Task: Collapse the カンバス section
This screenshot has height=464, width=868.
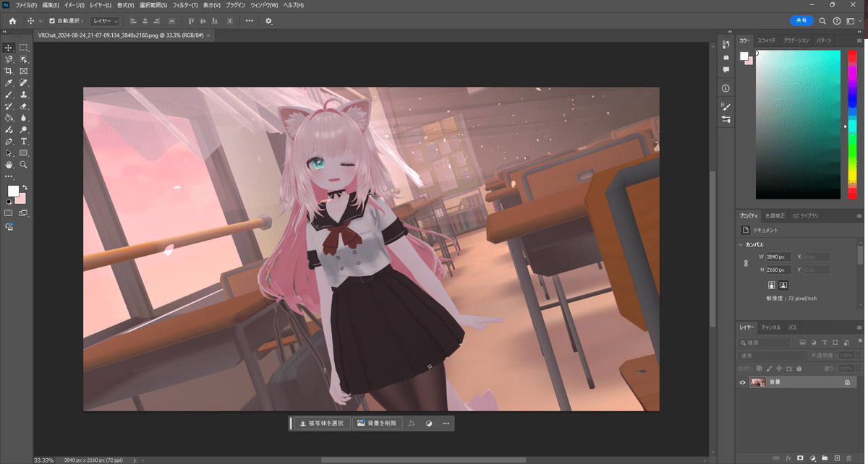Action: (741, 245)
